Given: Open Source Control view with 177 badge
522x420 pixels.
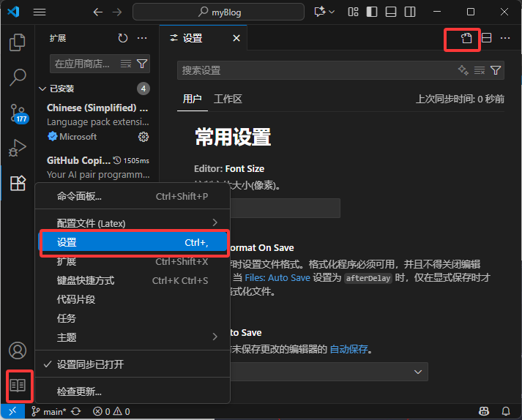Looking at the screenshot, I should 17,113.
